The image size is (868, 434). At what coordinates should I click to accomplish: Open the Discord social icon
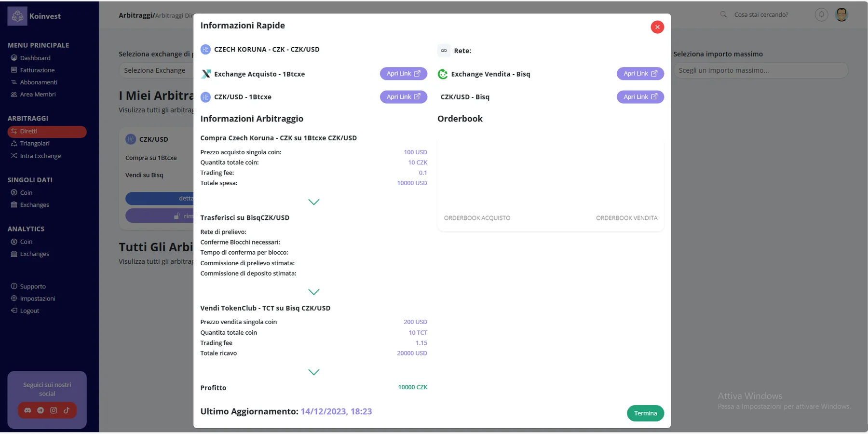point(27,410)
